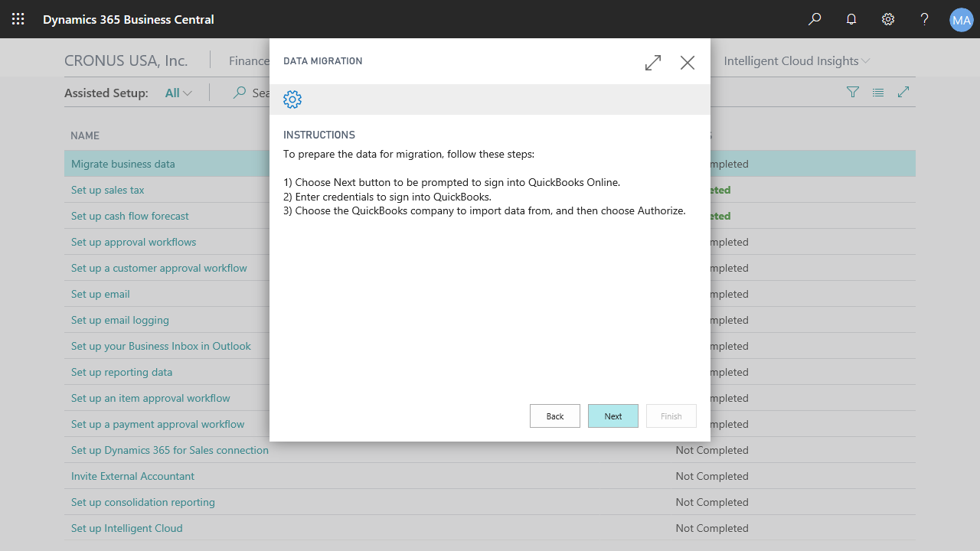The image size is (980, 551).
Task: Select Not Completed status of Dynamics 365 for Sales row
Action: click(712, 450)
